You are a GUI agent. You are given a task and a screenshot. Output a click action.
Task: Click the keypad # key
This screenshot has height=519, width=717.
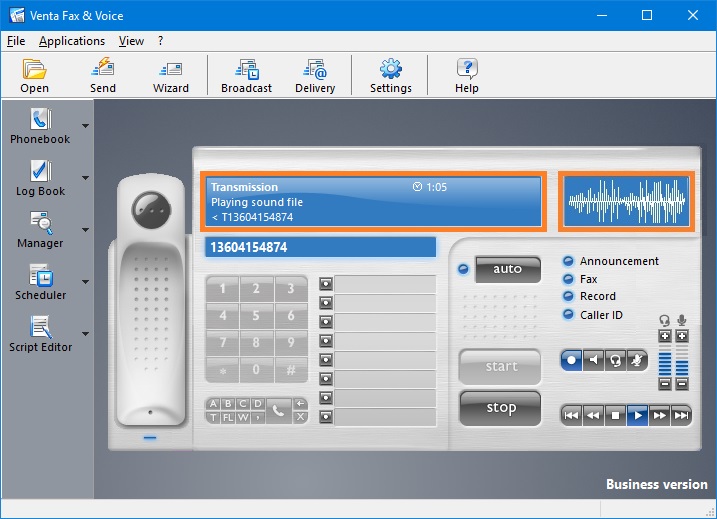pos(291,369)
